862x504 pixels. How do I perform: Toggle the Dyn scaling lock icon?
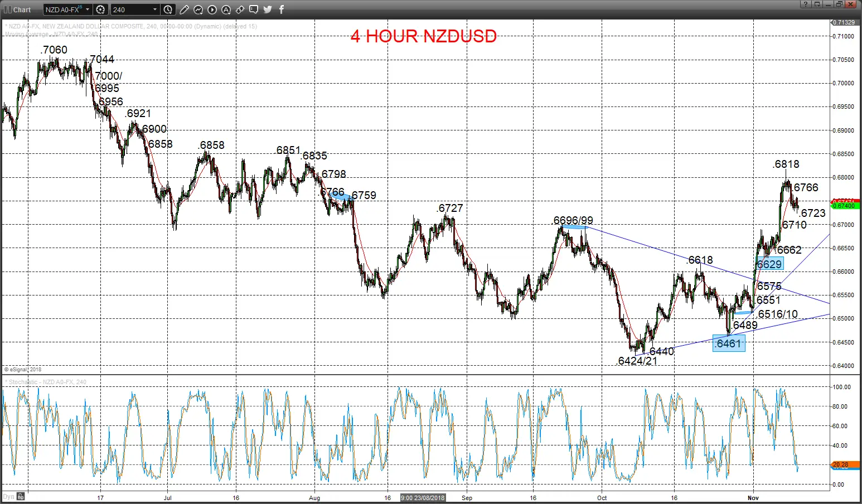coord(21,496)
